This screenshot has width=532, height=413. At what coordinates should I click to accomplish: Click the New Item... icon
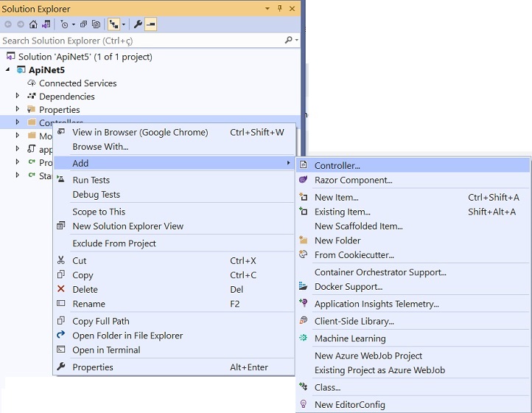[304, 197]
